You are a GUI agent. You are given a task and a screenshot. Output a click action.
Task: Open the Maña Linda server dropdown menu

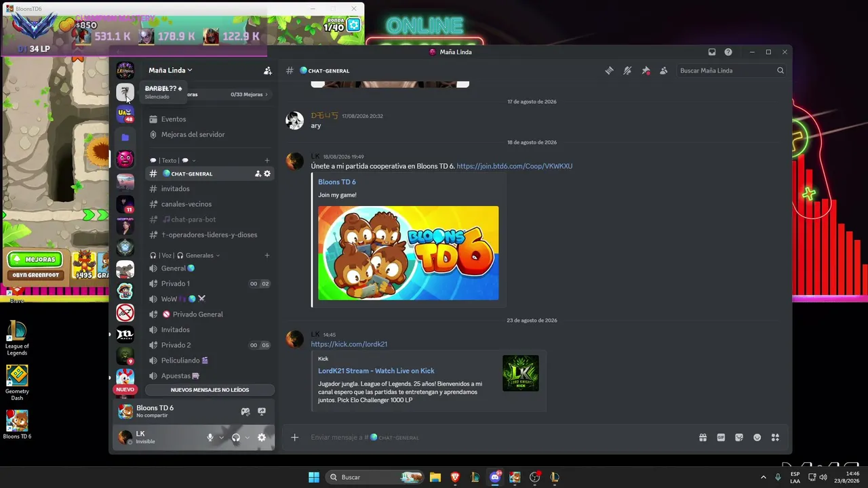pyautogui.click(x=170, y=70)
